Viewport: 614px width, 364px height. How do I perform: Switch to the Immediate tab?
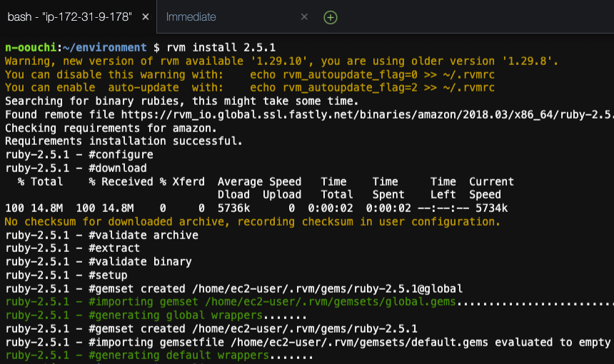191,17
